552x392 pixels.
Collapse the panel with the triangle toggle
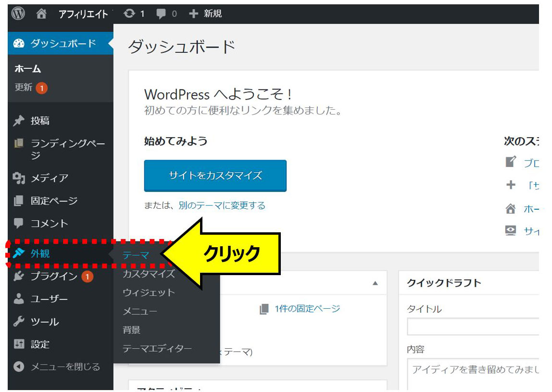375,283
